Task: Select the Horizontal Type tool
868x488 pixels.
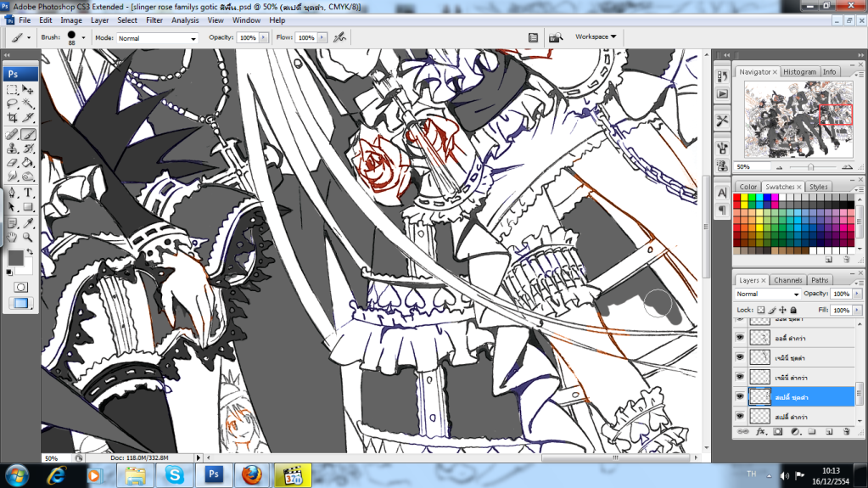Action: [28, 194]
